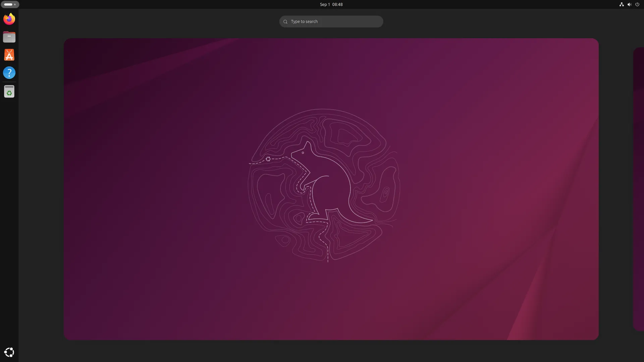Click the volume speaker icon in the top bar
644x362 pixels.
(x=630, y=4)
